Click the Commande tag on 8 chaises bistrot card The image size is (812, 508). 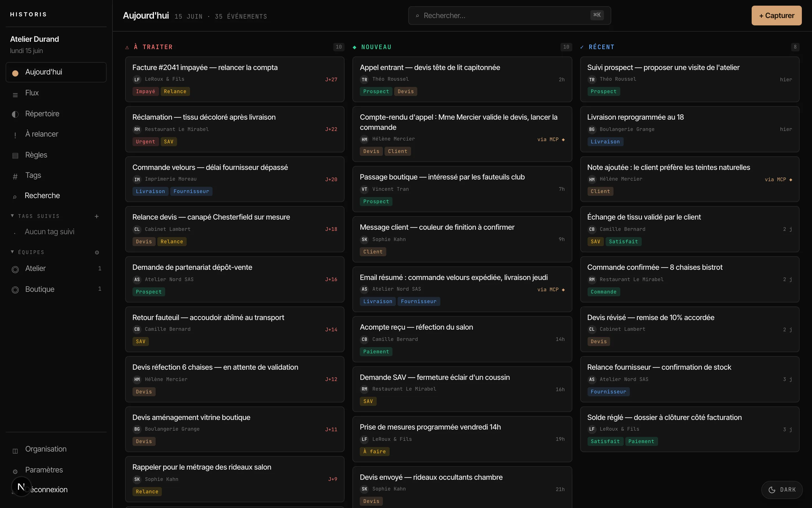tap(603, 292)
